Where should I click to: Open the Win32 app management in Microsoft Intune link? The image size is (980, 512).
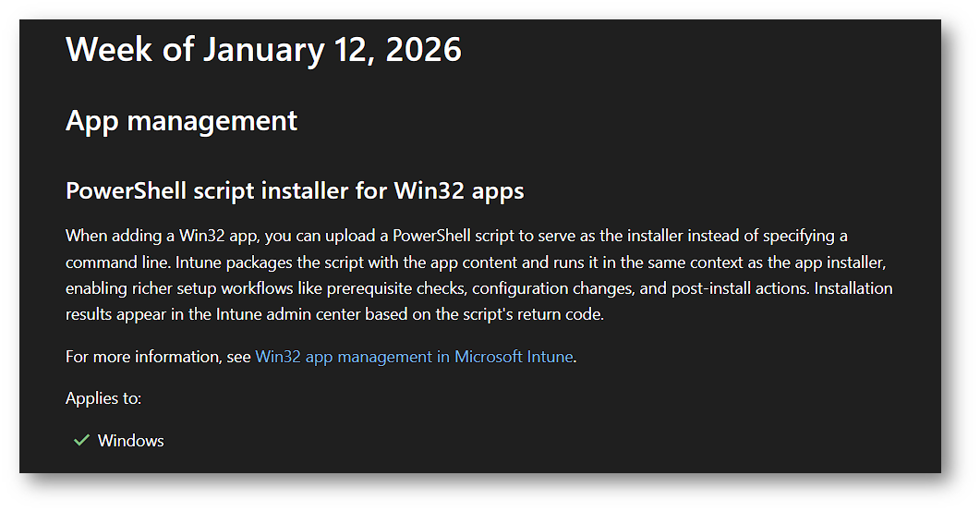pos(414,357)
